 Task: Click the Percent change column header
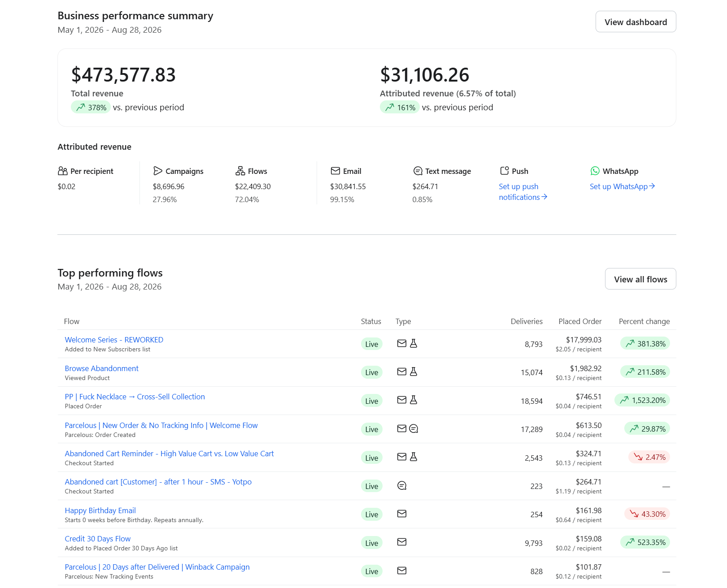(x=644, y=321)
